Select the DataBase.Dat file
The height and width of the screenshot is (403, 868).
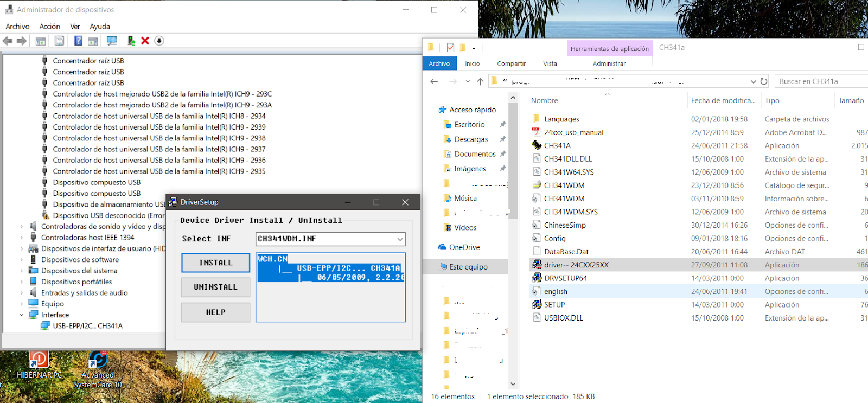566,252
